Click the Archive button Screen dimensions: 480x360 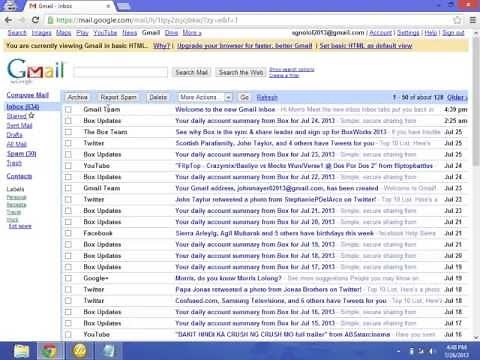point(78,97)
